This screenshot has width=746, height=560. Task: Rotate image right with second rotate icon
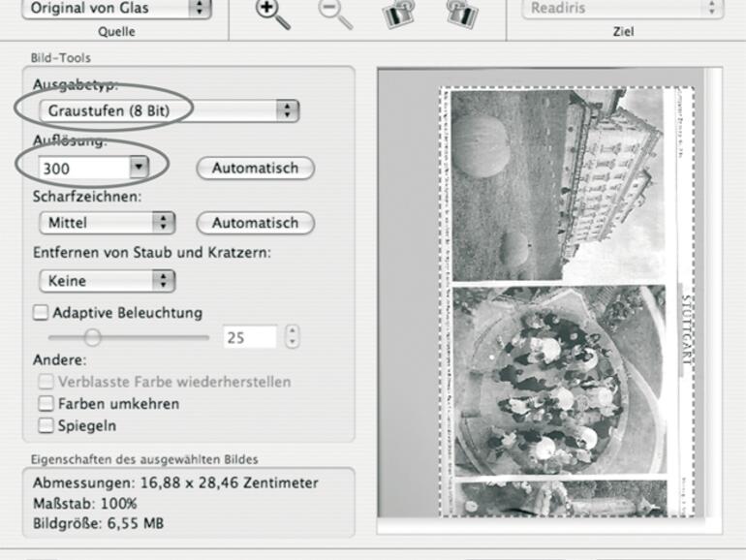461,14
